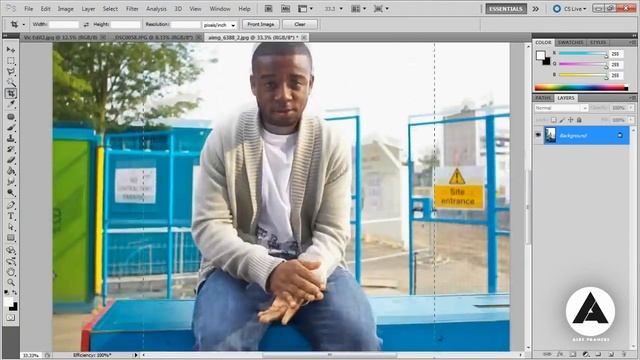This screenshot has width=640, height=360.
Task: Select the Brush tool
Action: (x=11, y=128)
